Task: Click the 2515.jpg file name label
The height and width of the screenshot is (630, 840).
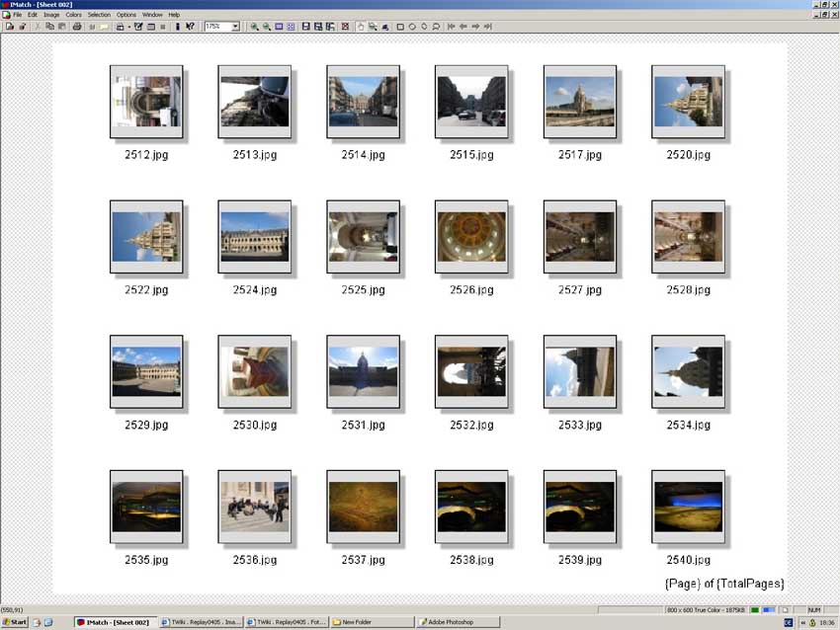Action: (x=471, y=155)
